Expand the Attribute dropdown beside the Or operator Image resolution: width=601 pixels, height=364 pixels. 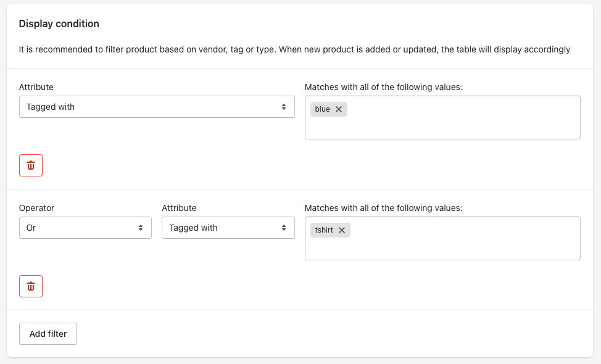[x=228, y=228]
